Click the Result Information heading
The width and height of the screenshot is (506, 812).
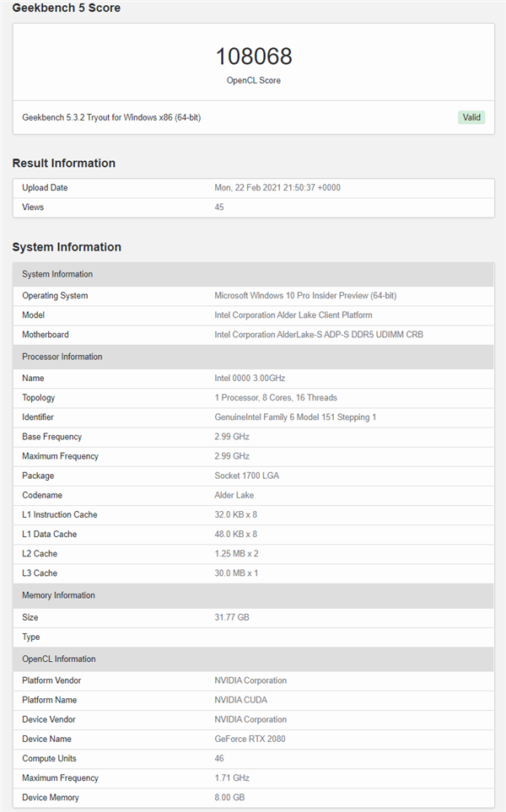(64, 163)
